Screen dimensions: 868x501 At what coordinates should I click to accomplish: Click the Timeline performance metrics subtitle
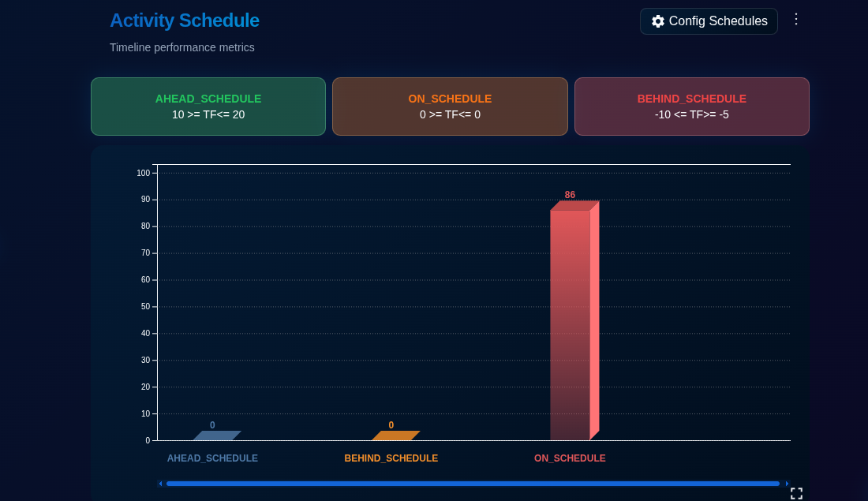182,47
